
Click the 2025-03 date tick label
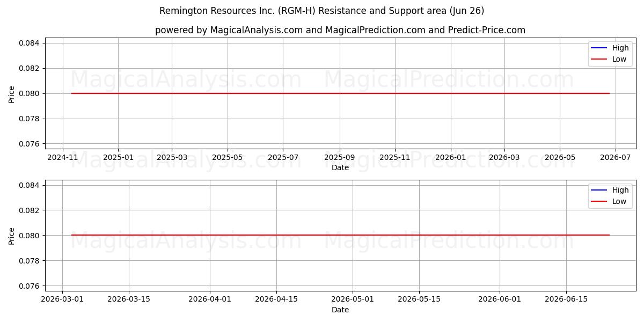coord(172,158)
